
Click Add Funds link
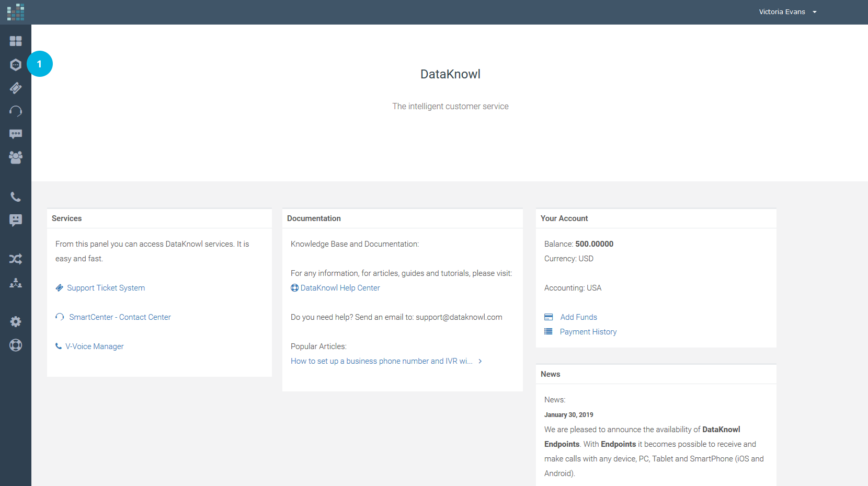578,317
